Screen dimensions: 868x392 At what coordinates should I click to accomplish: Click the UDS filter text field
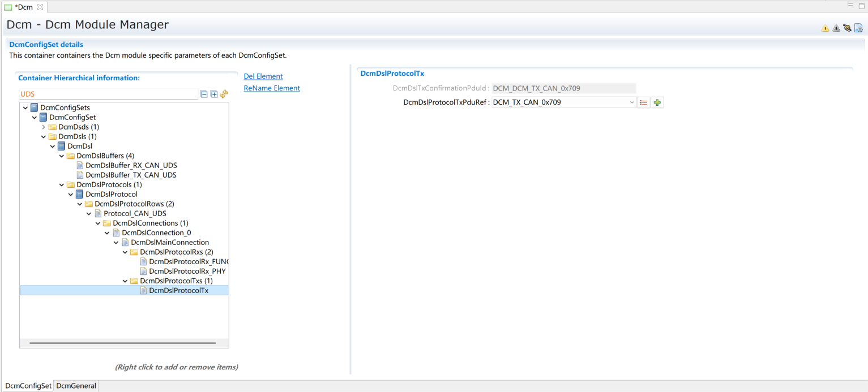tap(108, 94)
